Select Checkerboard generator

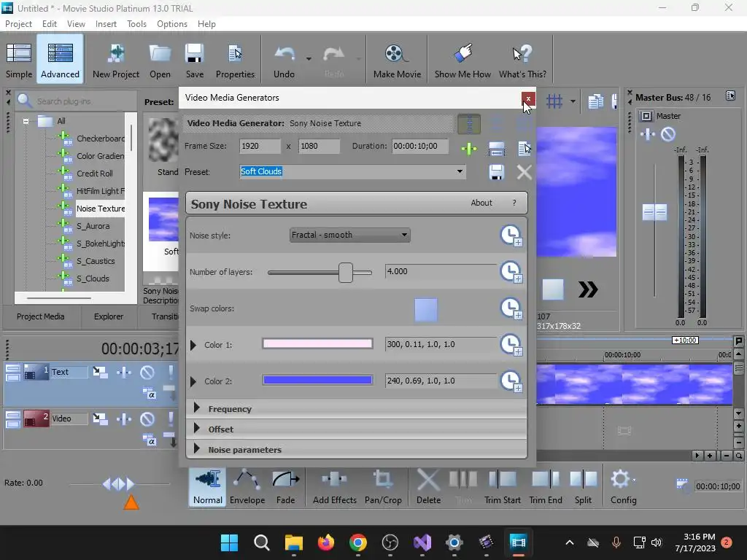101,139
